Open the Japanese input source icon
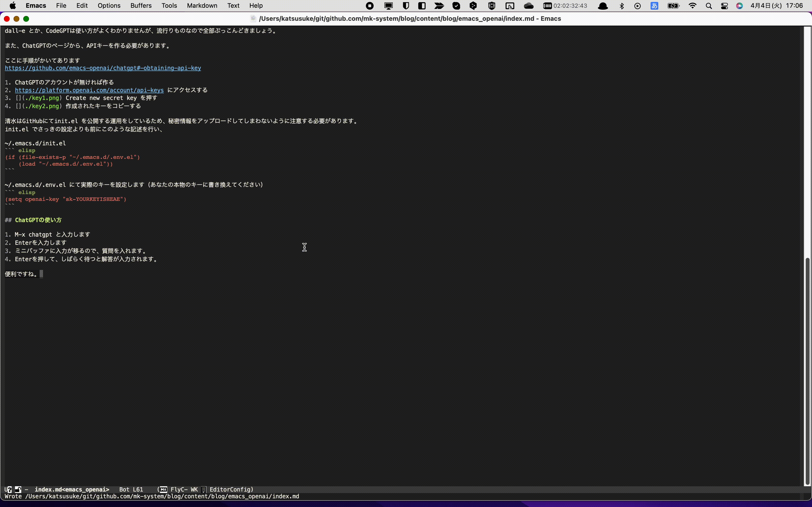Screen dimensions: 812x507 coord(654,6)
